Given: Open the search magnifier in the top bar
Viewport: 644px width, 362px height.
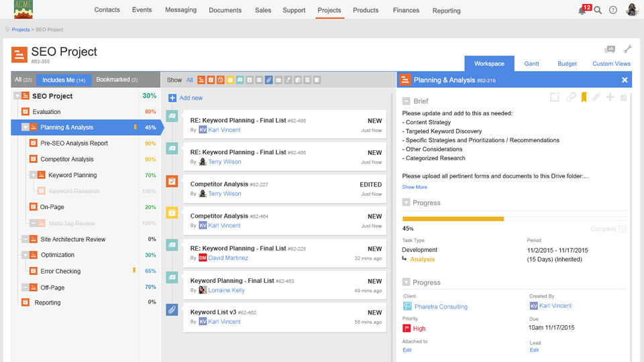Looking at the screenshot, I should point(598,10).
